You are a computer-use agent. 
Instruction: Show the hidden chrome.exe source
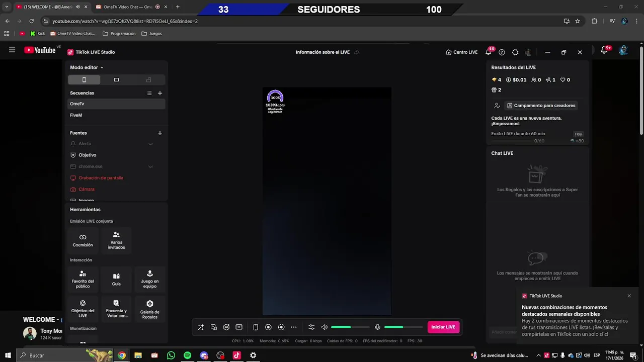(150, 166)
